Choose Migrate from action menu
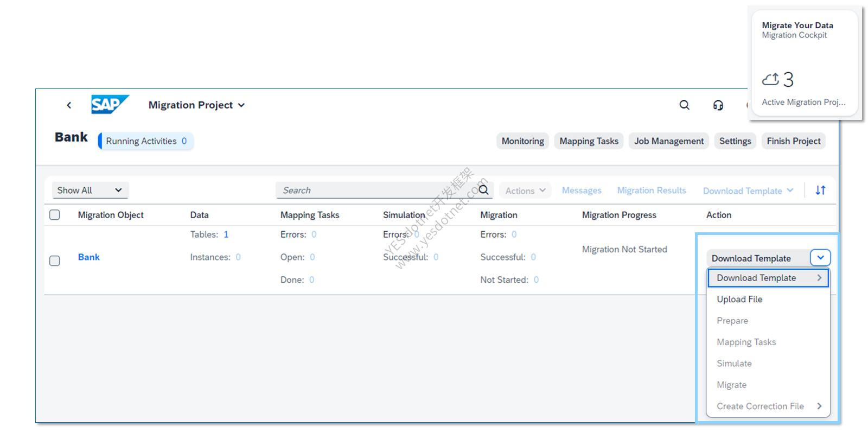The image size is (868, 432). (x=768, y=385)
